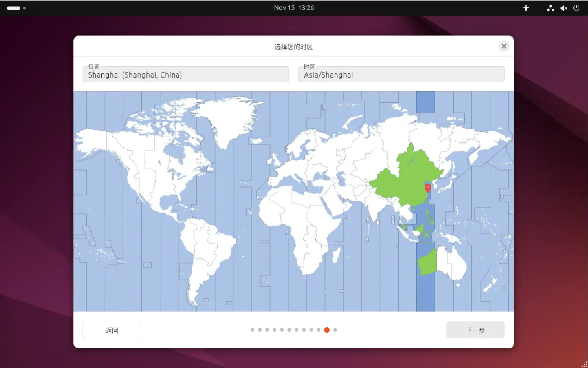Viewport: 588px width, 368px height.
Task: Click the orange active page indicator dot
Action: tap(327, 330)
